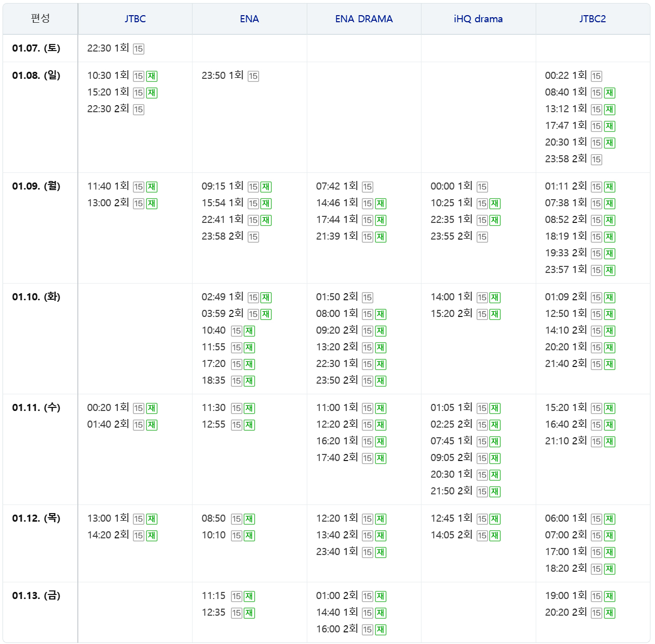Click the 재 rerun badge beside ENA 01.13 12:35
Screen dimensions: 655x644
click(x=249, y=613)
